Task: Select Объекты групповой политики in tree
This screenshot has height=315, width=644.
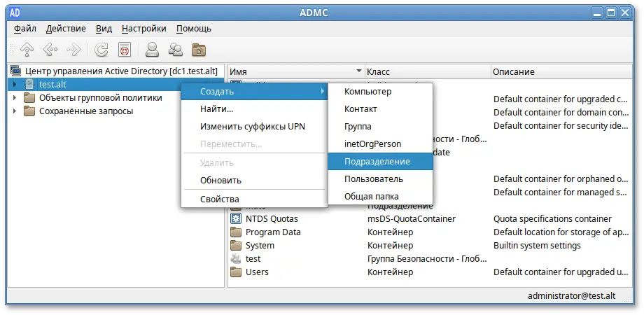Action: click(x=101, y=98)
